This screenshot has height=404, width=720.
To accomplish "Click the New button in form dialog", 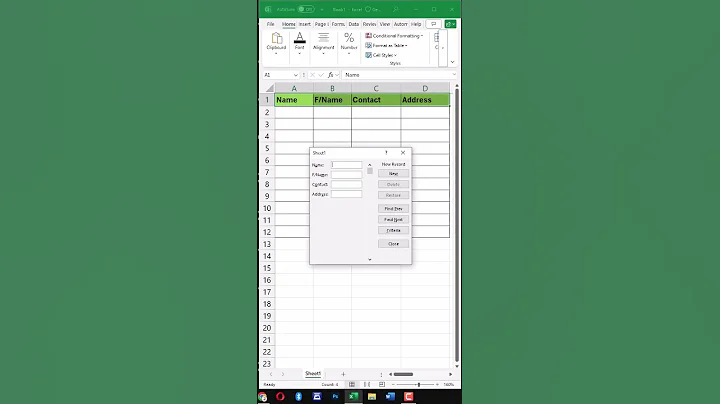I will coord(394,174).
